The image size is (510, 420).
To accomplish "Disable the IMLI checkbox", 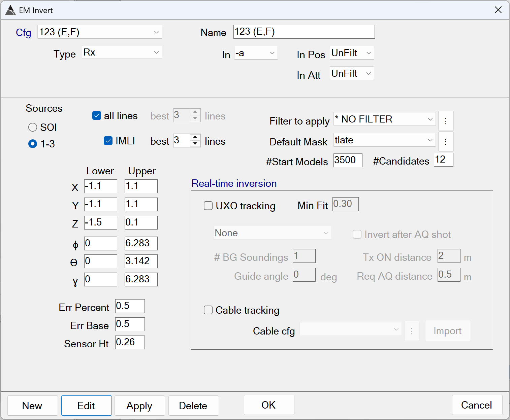I will (x=108, y=141).
